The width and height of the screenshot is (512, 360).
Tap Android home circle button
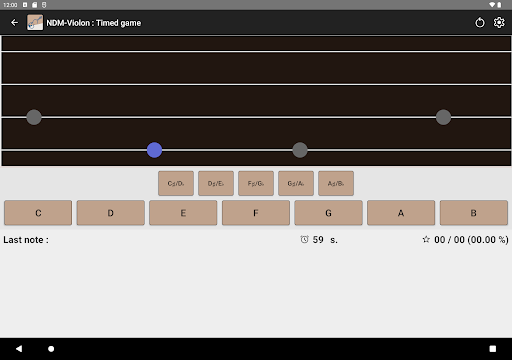pyautogui.click(x=51, y=349)
